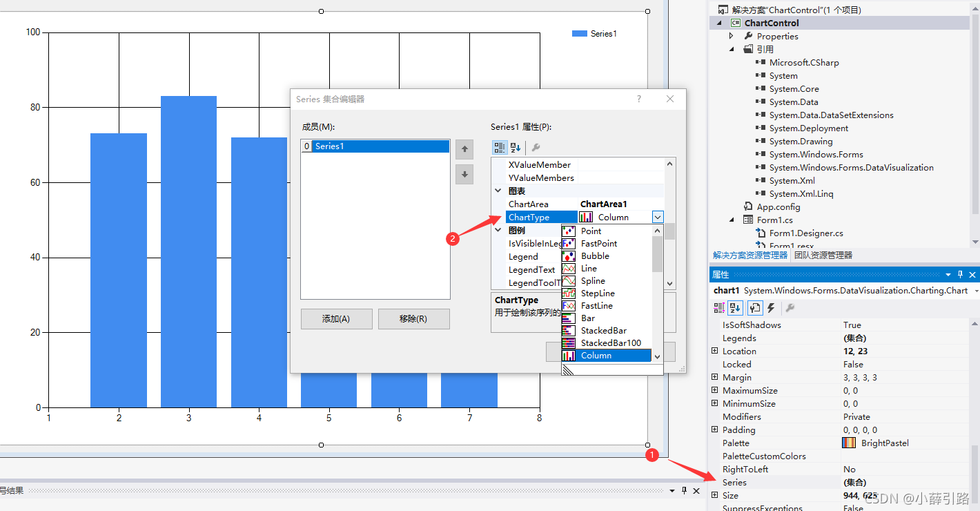Expand MaximumSize property node
This screenshot has height=511, width=980.
coord(715,390)
